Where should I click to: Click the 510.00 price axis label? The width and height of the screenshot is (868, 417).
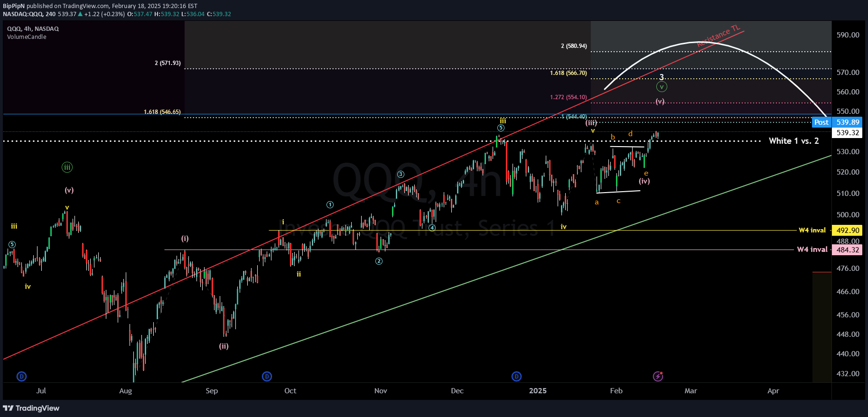[848, 194]
